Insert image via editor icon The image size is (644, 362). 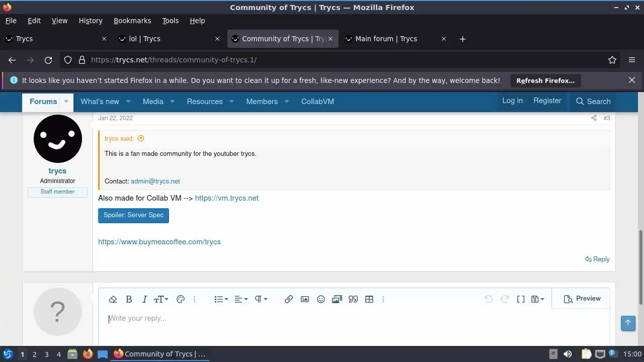coord(305,299)
